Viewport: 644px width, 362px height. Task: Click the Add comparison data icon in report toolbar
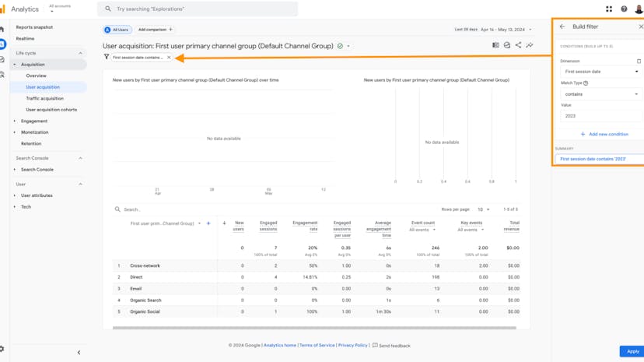tap(507, 45)
